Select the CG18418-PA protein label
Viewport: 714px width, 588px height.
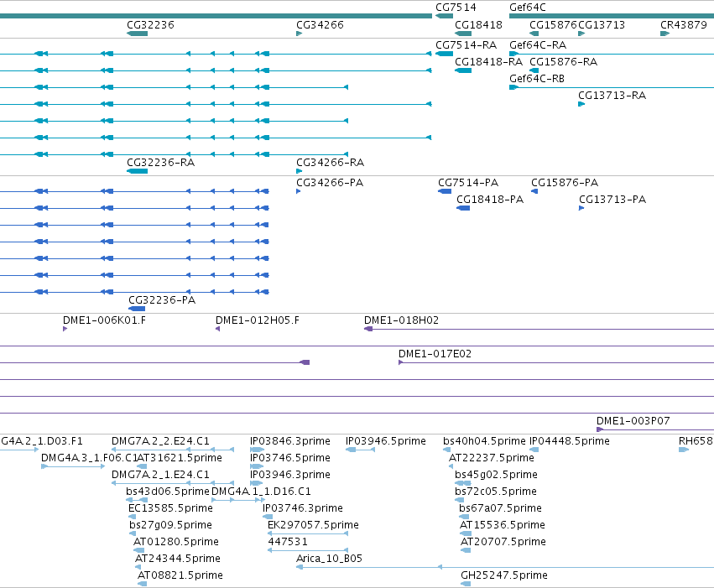pos(490,200)
